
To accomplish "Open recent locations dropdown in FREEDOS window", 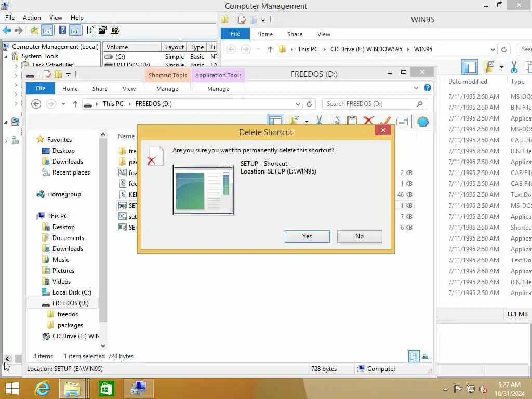I will [63, 104].
